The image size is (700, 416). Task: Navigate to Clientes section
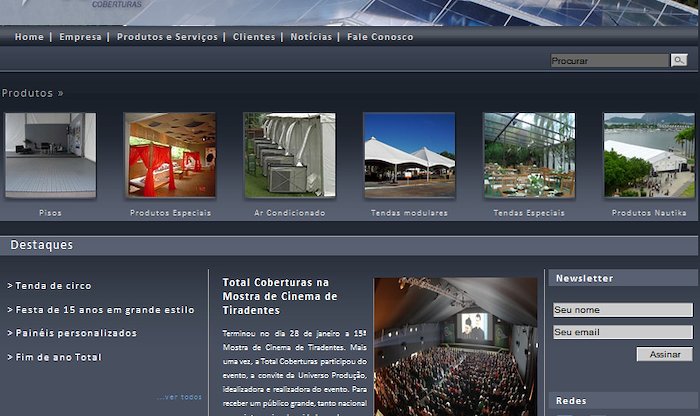(x=254, y=37)
